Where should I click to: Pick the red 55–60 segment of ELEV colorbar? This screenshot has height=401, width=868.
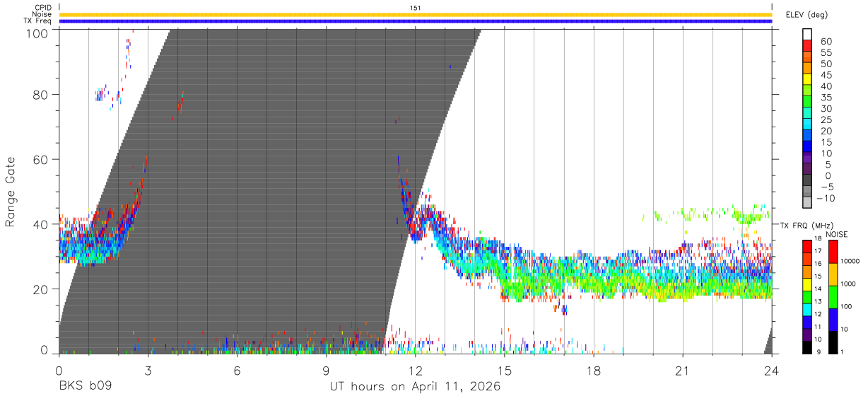tap(808, 46)
